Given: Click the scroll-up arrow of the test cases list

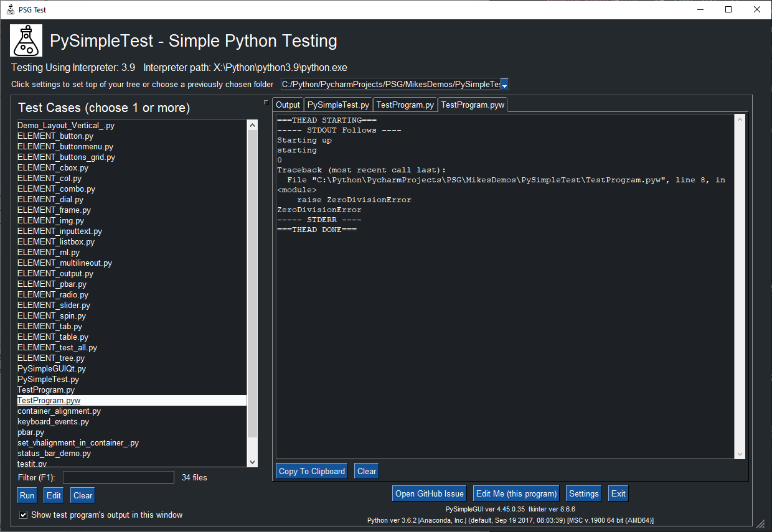Looking at the screenshot, I should pyautogui.click(x=252, y=124).
